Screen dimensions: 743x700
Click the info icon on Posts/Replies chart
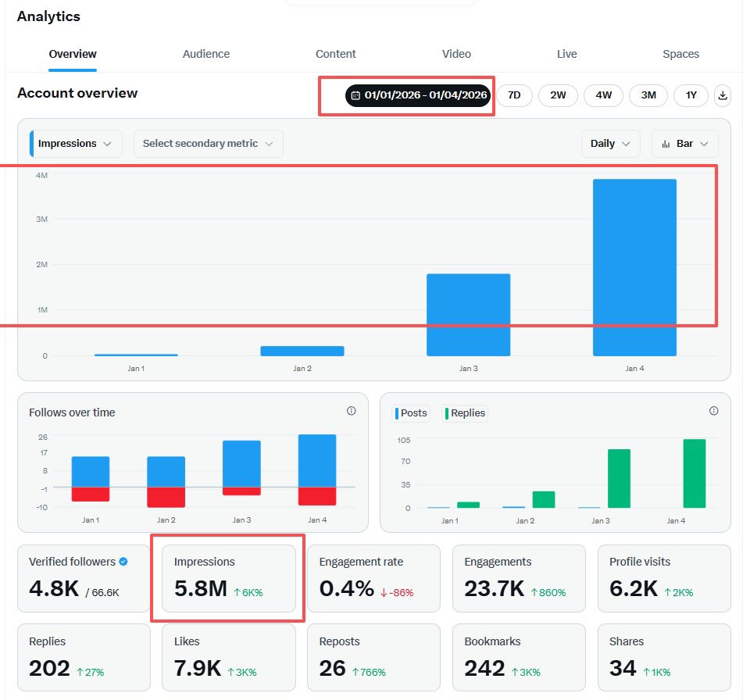click(x=713, y=411)
